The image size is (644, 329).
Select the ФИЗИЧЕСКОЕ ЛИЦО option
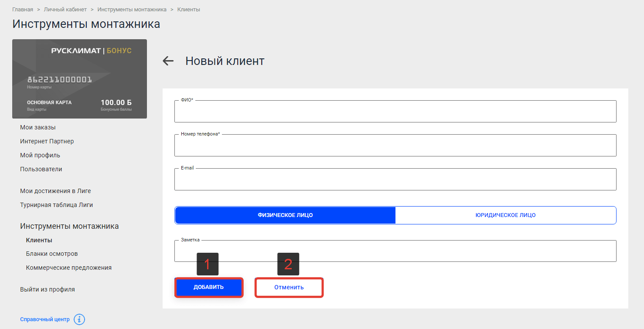(x=285, y=215)
